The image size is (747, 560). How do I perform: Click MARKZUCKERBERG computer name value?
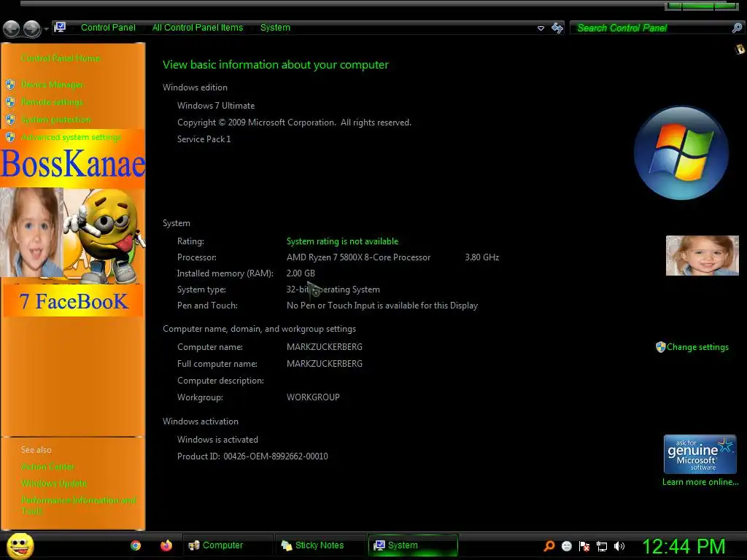pos(325,347)
